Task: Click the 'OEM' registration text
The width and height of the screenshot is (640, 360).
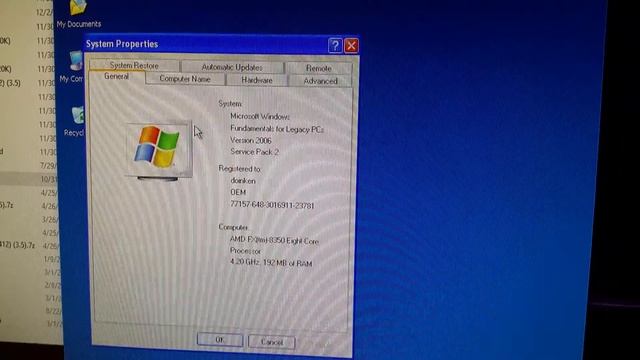Action: pyautogui.click(x=238, y=192)
